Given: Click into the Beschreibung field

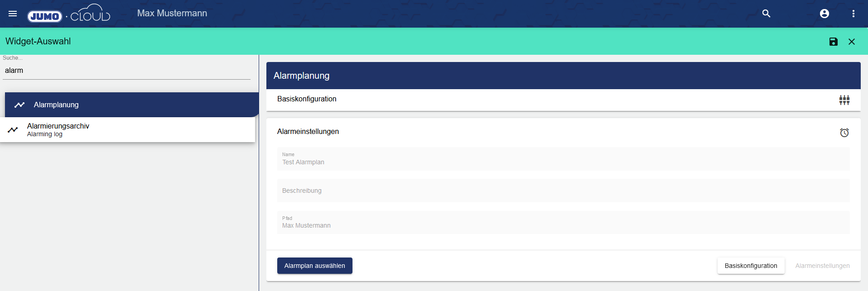Looking at the screenshot, I should tap(563, 191).
